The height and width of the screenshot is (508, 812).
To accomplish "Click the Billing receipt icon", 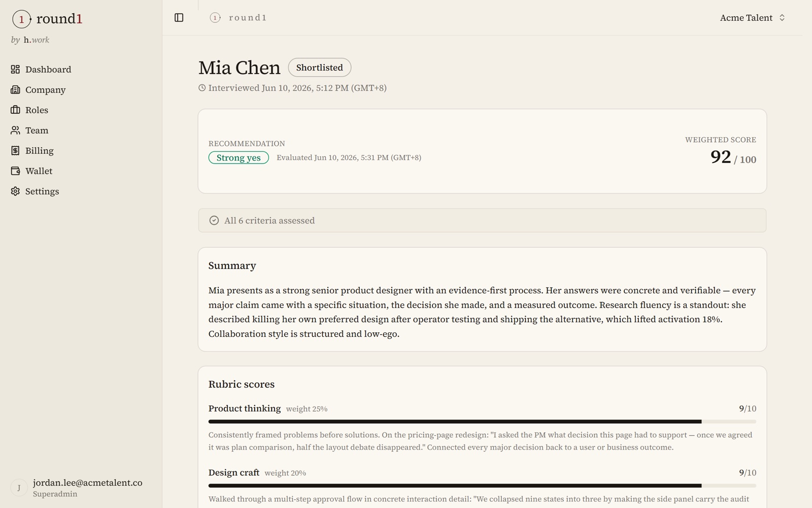I will click(x=15, y=150).
